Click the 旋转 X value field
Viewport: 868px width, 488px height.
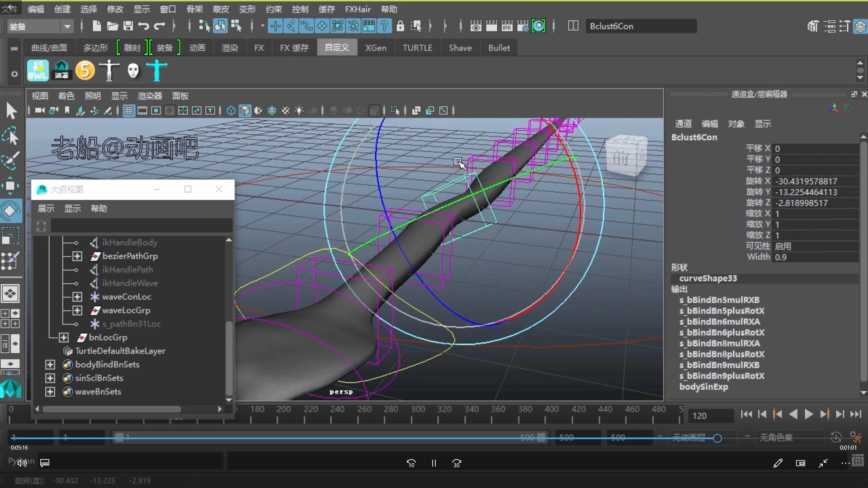816,181
